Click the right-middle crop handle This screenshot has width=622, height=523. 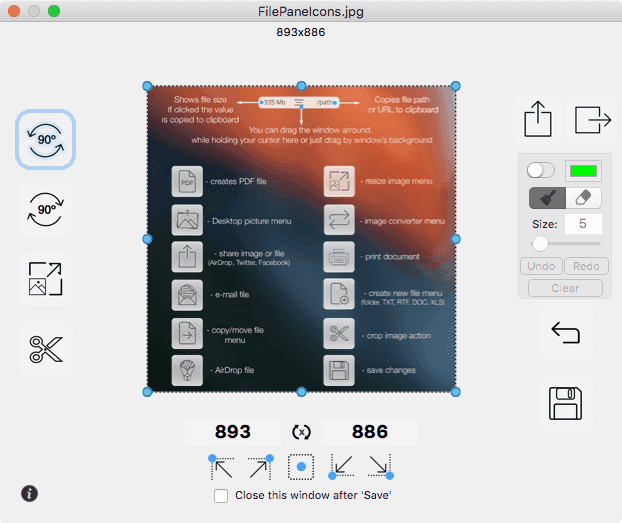455,239
